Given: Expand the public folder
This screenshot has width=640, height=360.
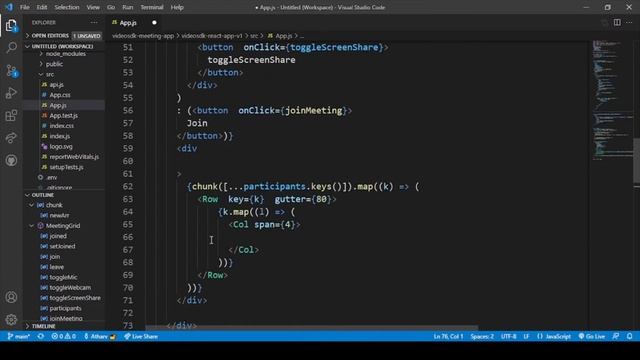Looking at the screenshot, I should point(64,64).
